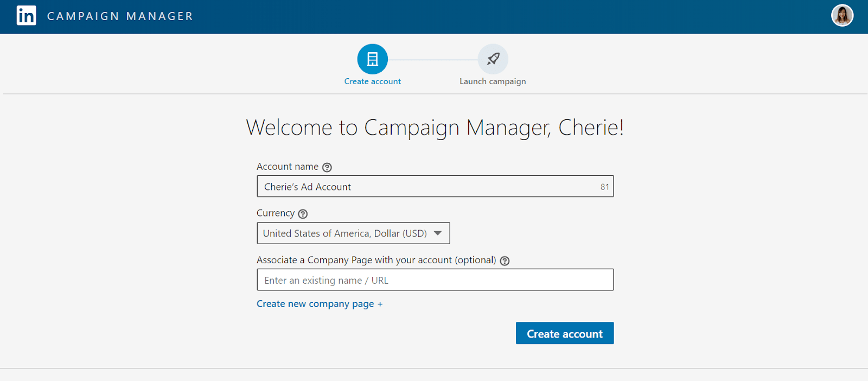
Task: Click the CAMPAIGN MANAGER header title
Action: tap(120, 16)
